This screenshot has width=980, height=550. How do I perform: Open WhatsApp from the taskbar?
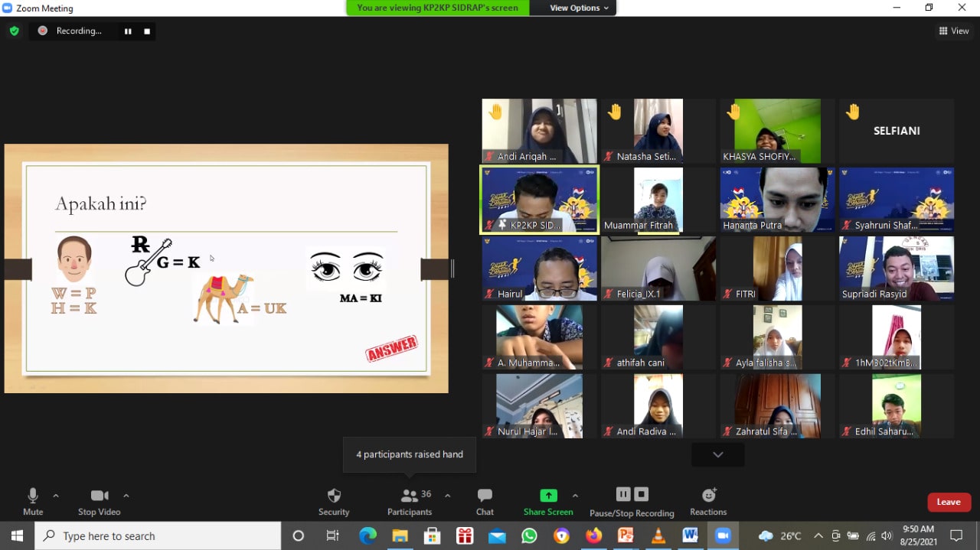529,535
